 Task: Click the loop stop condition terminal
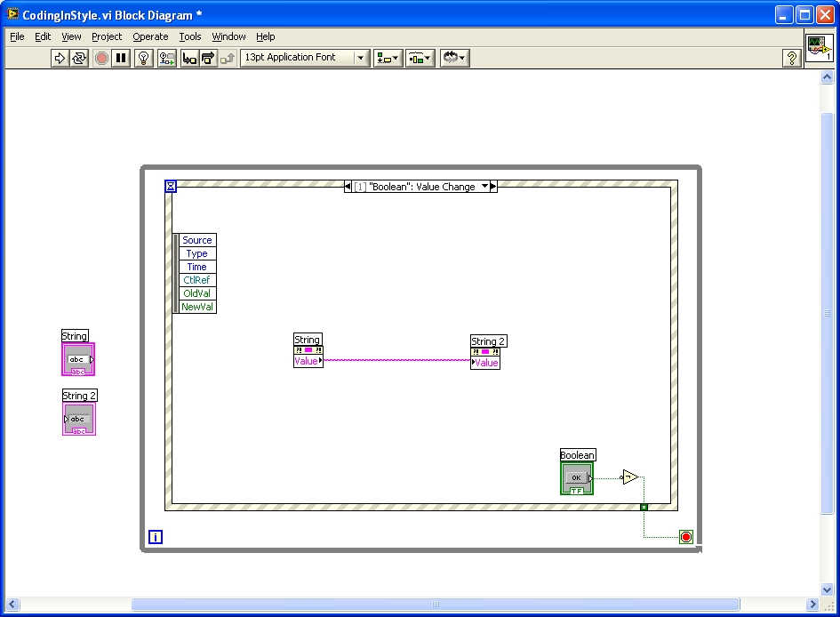click(685, 537)
